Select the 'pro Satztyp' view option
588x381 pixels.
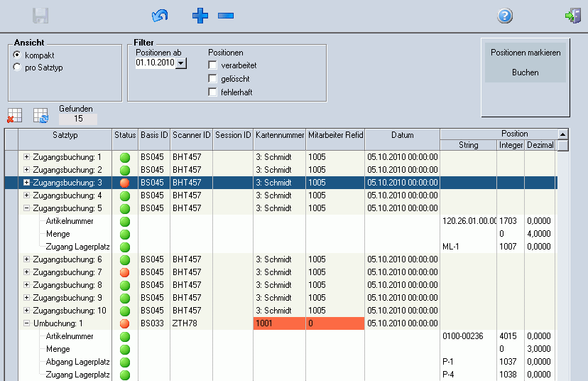(x=18, y=68)
